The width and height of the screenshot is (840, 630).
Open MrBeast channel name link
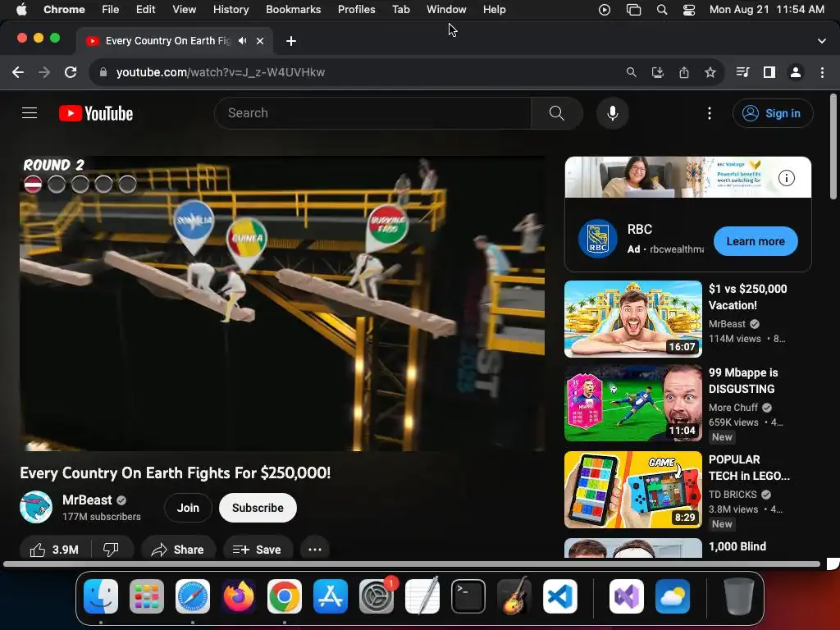tap(87, 500)
